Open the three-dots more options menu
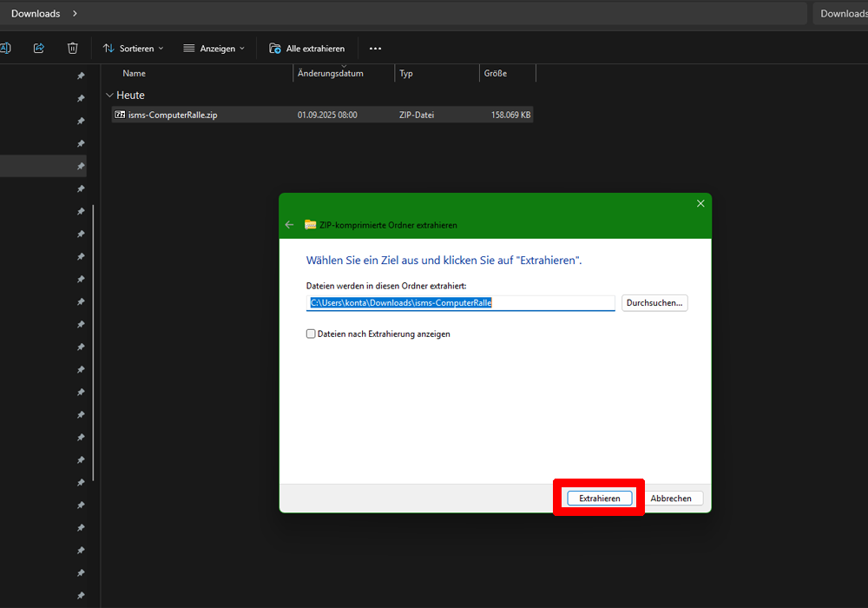The width and height of the screenshot is (868, 608). click(x=375, y=49)
